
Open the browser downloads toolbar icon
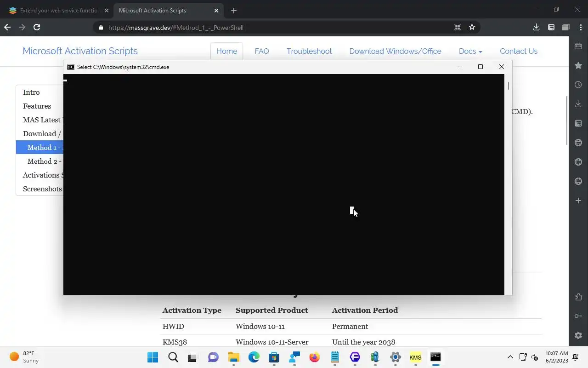(536, 27)
